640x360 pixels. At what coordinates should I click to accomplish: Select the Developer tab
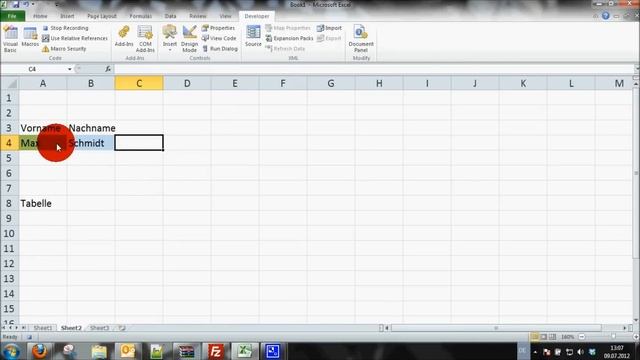[x=257, y=16]
